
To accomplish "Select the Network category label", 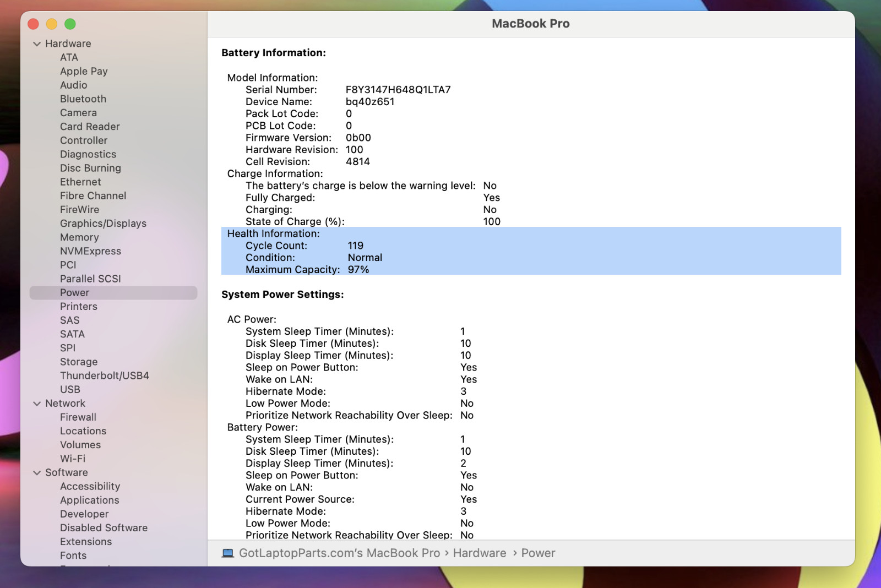I will [x=65, y=403].
